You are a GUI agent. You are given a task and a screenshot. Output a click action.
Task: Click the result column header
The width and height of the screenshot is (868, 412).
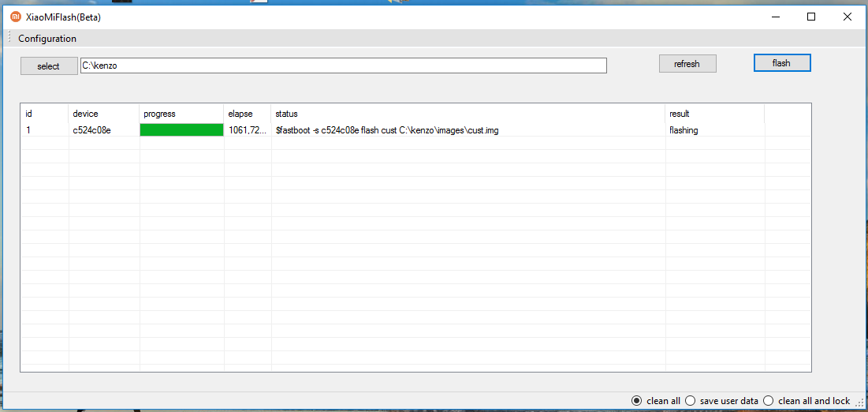point(714,114)
